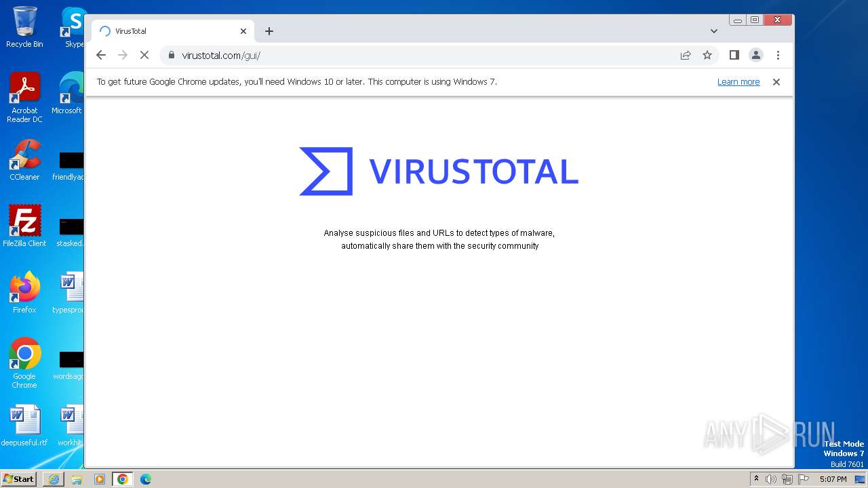The height and width of the screenshot is (488, 868).
Task: Open the Skype desktop shortcut
Action: pos(73,27)
